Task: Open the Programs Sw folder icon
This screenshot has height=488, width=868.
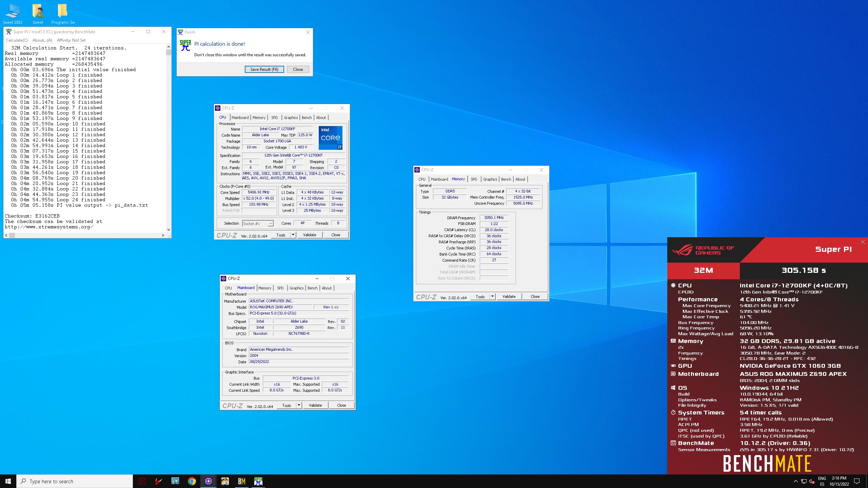Action: tap(63, 14)
